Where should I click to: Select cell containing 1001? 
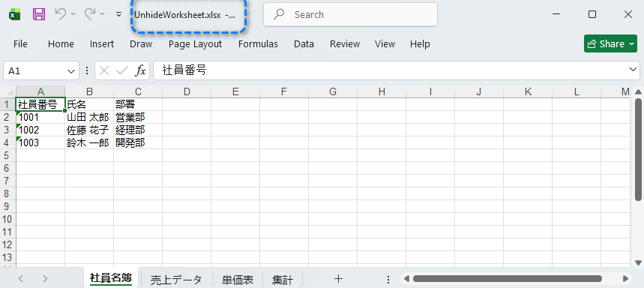pos(40,117)
